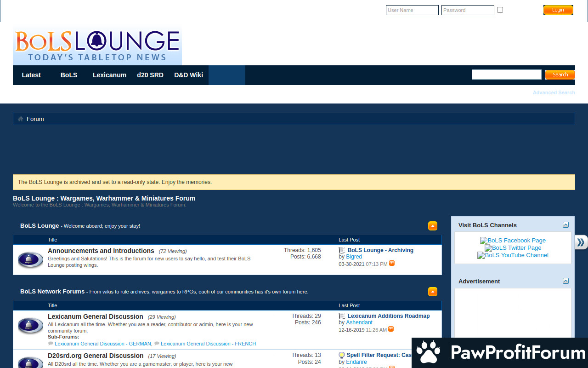Open Spell Filter Request thread
This screenshot has height=368, width=588.
pos(379,355)
